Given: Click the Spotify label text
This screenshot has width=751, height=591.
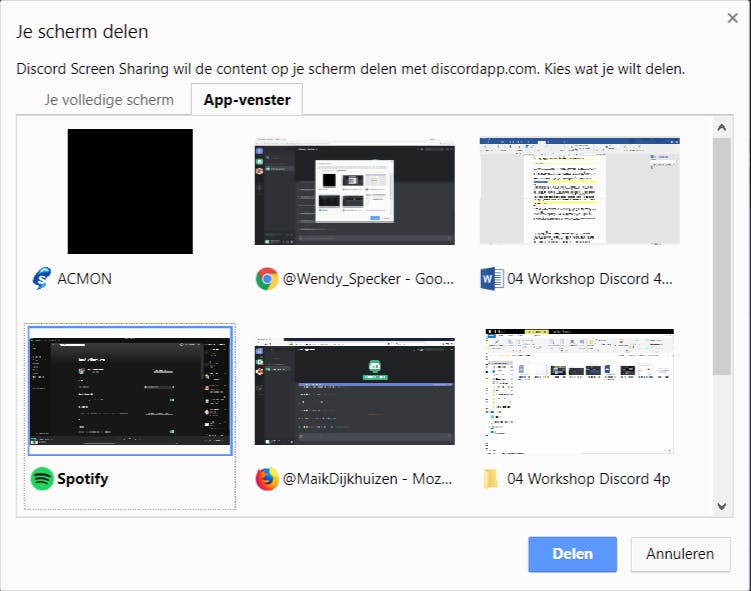Looking at the screenshot, I should [x=82, y=478].
